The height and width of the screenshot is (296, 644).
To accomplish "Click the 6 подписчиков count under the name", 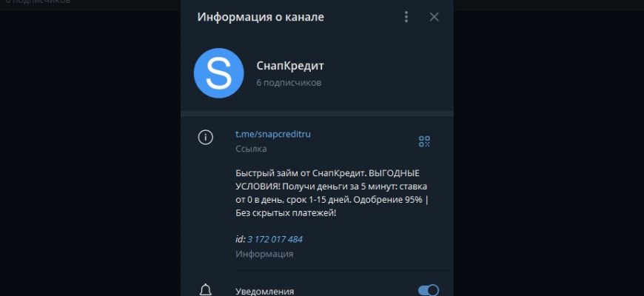I will click(289, 83).
